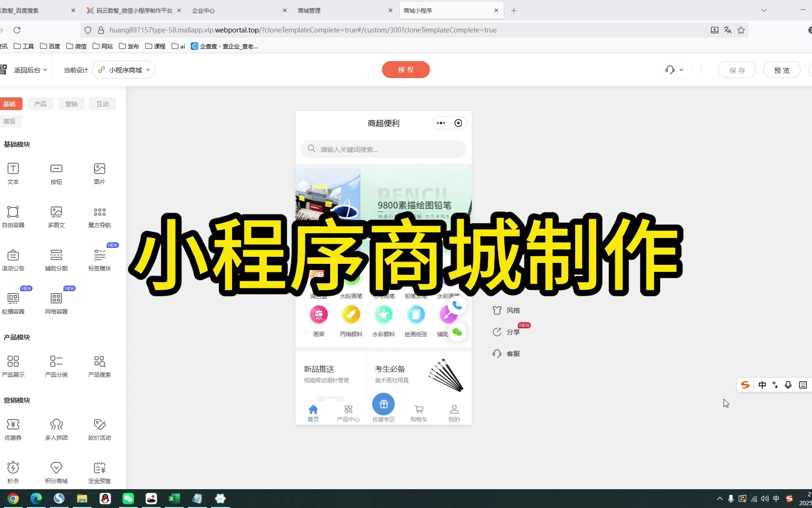Image resolution: width=812 pixels, height=508 pixels.
Task: Add the 优惠券 coupon module
Action: [13, 429]
